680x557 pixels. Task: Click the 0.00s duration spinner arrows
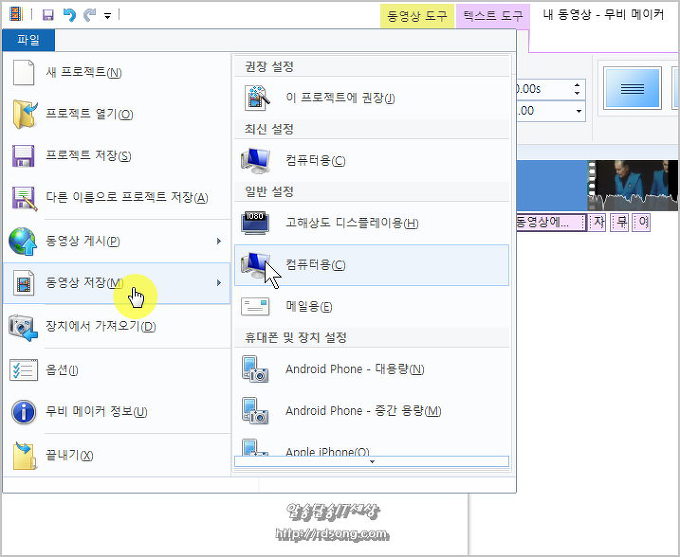tap(577, 89)
